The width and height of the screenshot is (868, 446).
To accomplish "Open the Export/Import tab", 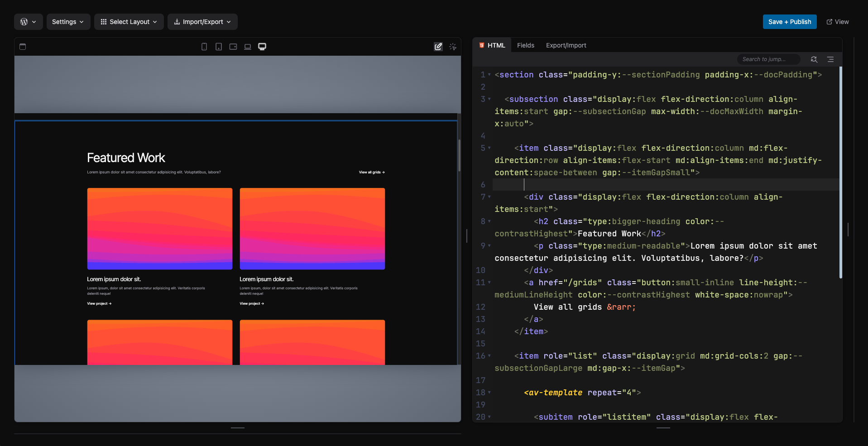I will (566, 45).
